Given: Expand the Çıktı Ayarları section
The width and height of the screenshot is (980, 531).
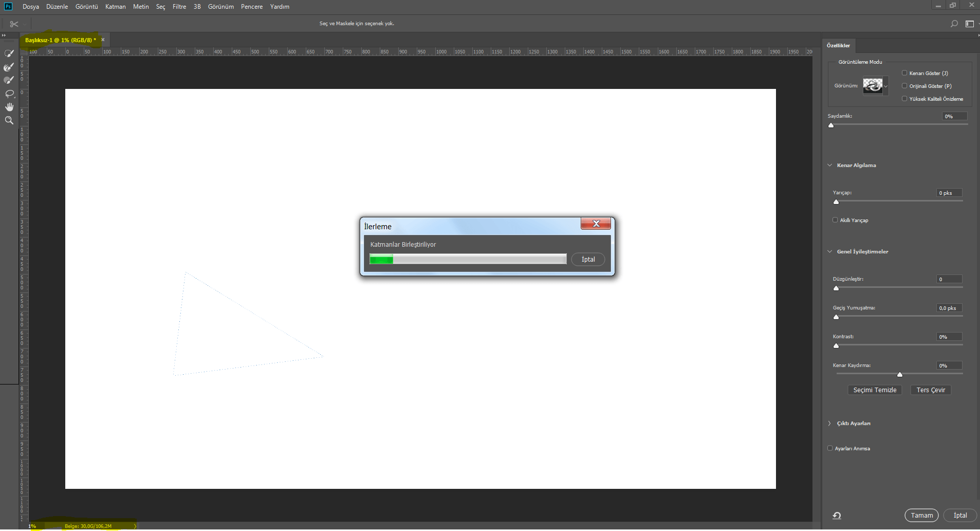Looking at the screenshot, I should (829, 424).
